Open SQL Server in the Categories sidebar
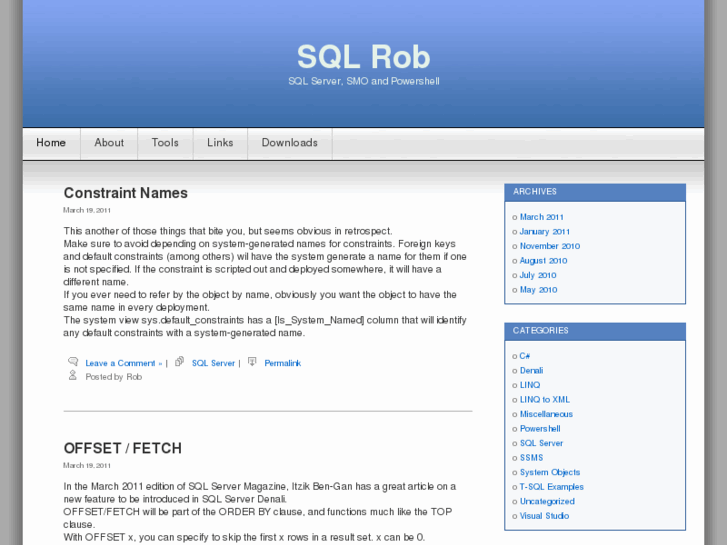The image size is (727, 545). click(542, 443)
